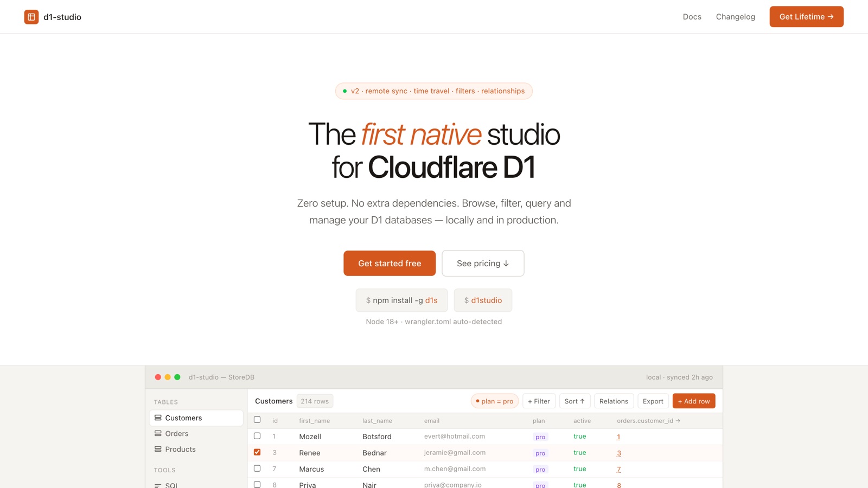868x488 pixels.
Task: Click the d1-studio orange logo icon
Action: click(31, 17)
